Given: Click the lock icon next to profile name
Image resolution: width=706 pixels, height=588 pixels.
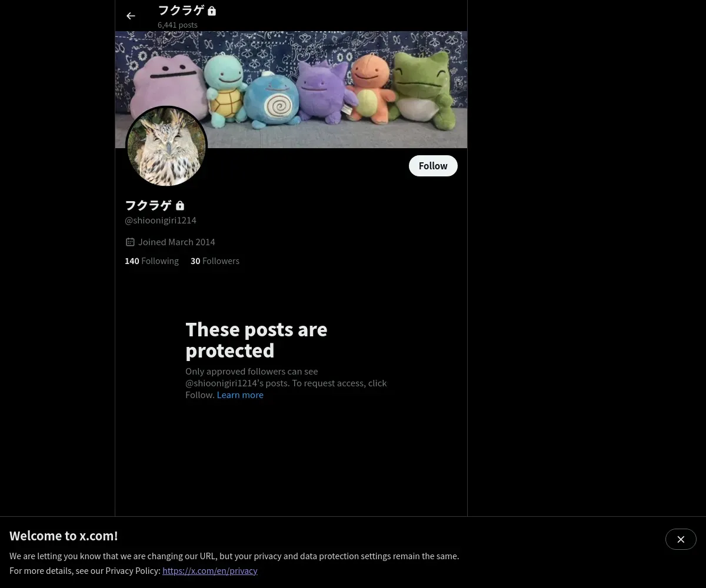Looking at the screenshot, I should (180, 206).
